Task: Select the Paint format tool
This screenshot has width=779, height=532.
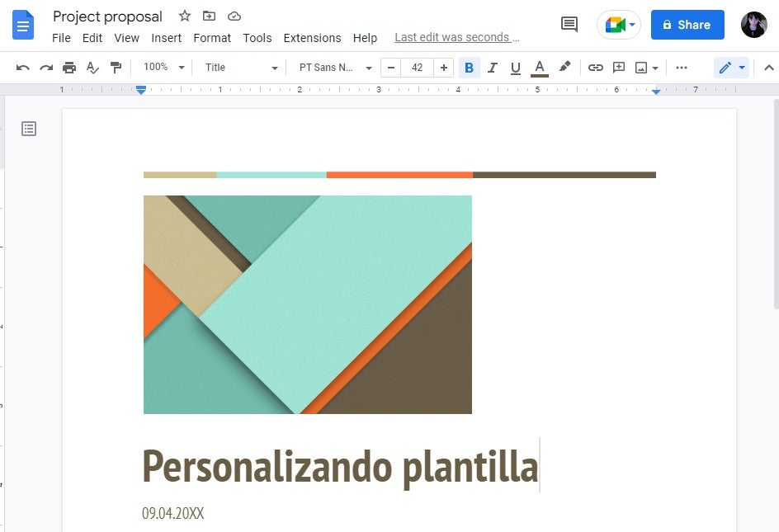Action: coord(116,68)
